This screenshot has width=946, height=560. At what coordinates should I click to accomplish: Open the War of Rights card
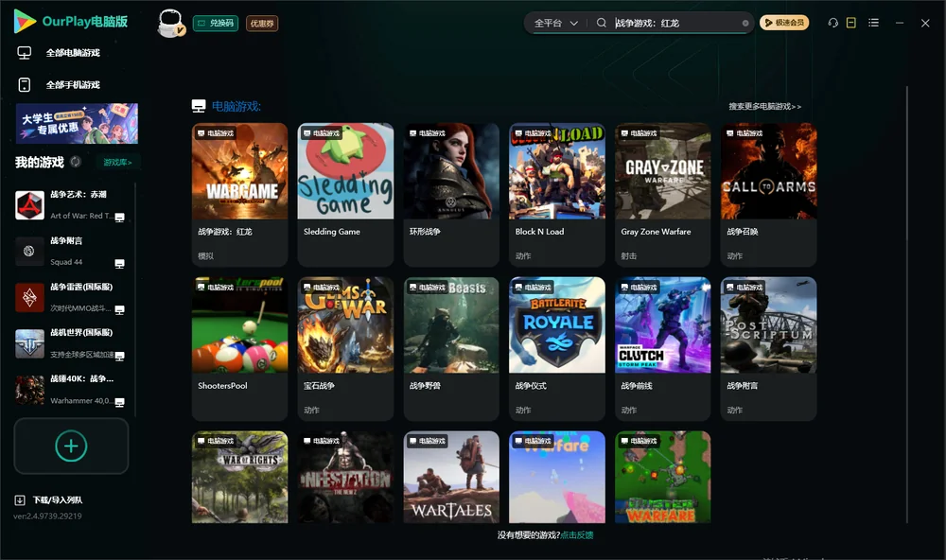click(x=239, y=477)
